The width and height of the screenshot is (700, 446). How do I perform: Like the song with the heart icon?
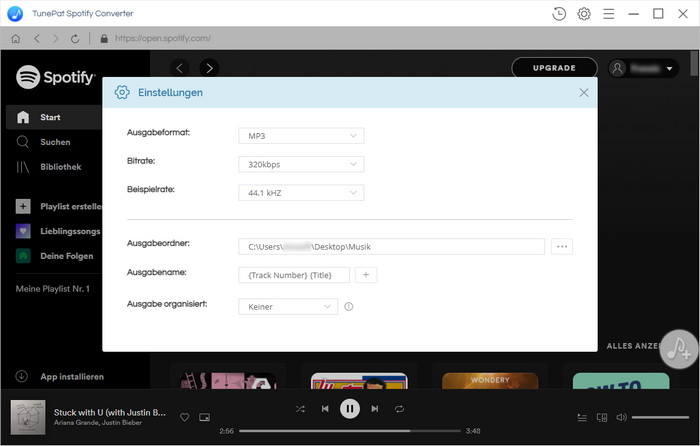tap(184, 417)
